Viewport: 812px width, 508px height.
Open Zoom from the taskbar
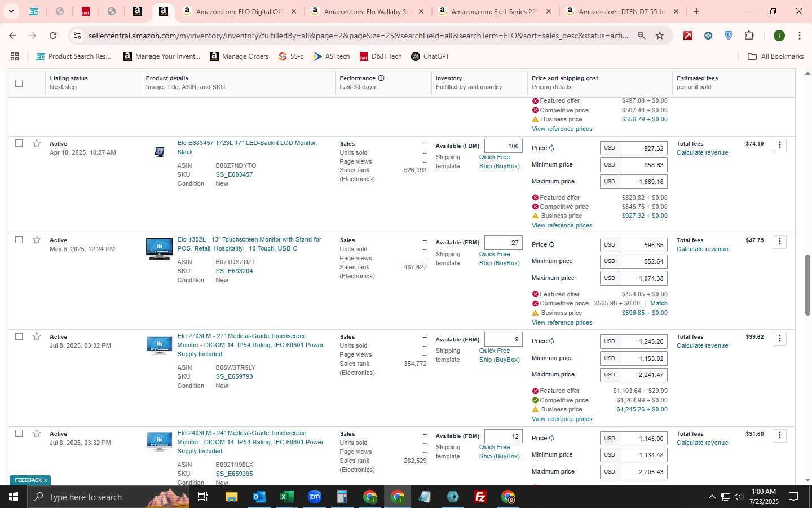tap(314, 497)
